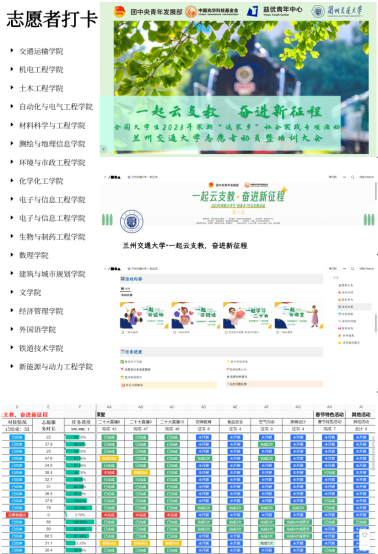Open search in the 活动内容 document toolbar
The height and width of the screenshot is (554, 378).
point(352,269)
